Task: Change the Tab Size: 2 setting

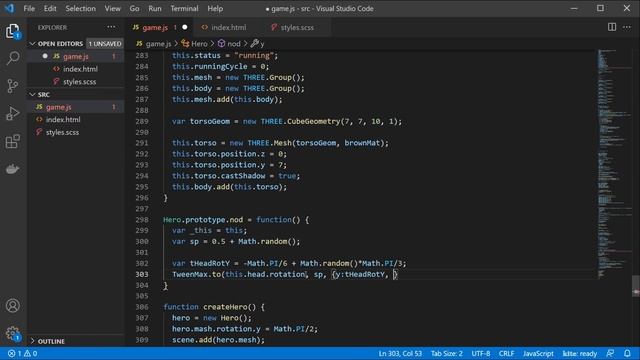Action: tap(447, 353)
